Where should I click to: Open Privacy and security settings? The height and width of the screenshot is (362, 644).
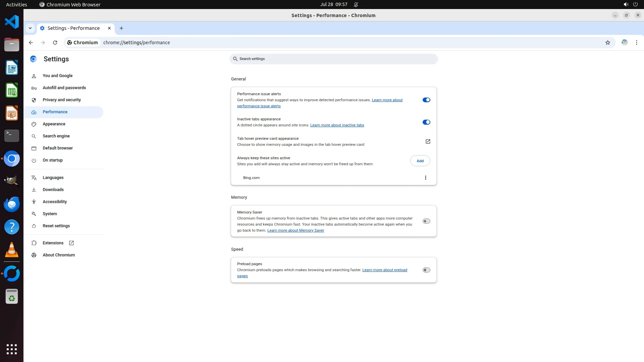click(x=62, y=100)
